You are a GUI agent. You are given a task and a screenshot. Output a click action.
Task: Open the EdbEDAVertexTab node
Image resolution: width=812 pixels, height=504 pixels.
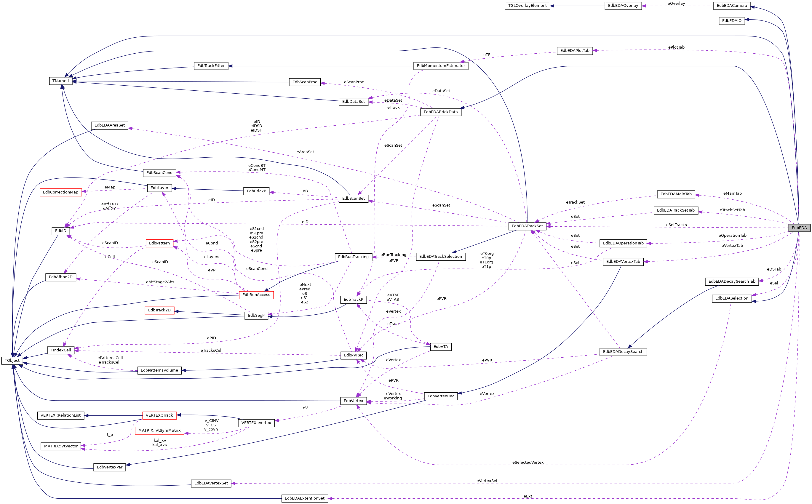[x=623, y=262]
